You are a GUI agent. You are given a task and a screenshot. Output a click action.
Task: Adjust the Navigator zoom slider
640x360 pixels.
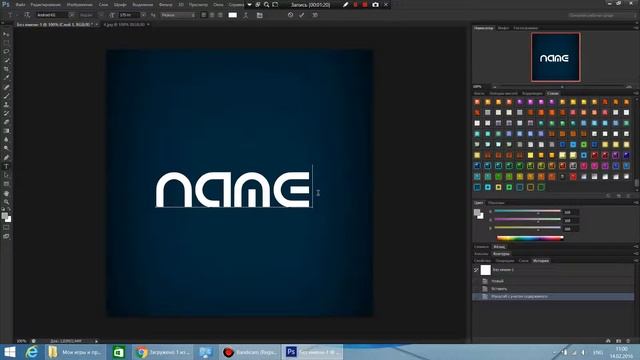562,87
